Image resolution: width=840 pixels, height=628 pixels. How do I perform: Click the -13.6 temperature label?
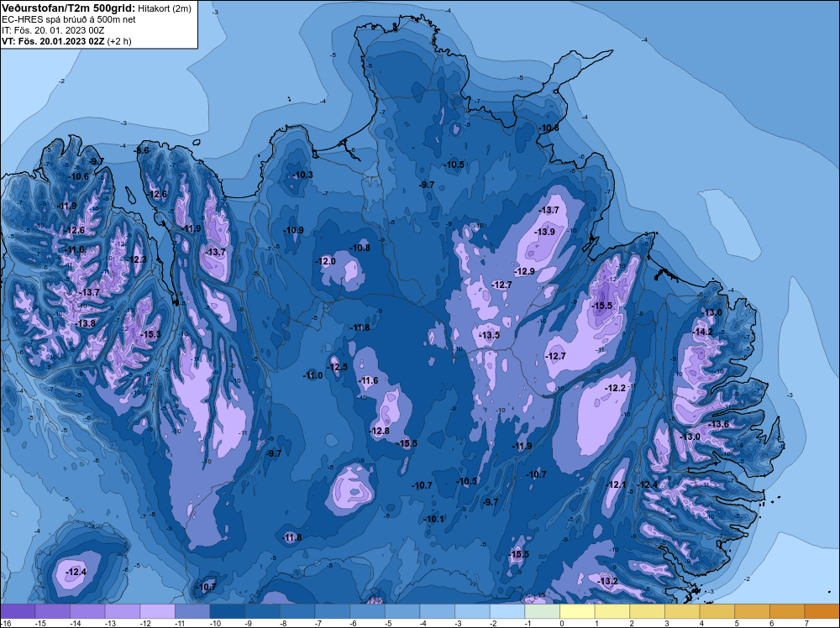718,425
